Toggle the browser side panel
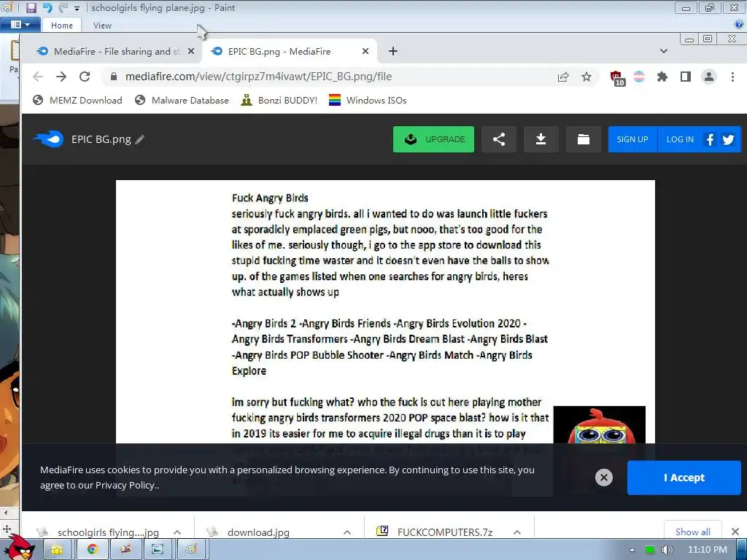747x560 pixels. point(686,77)
